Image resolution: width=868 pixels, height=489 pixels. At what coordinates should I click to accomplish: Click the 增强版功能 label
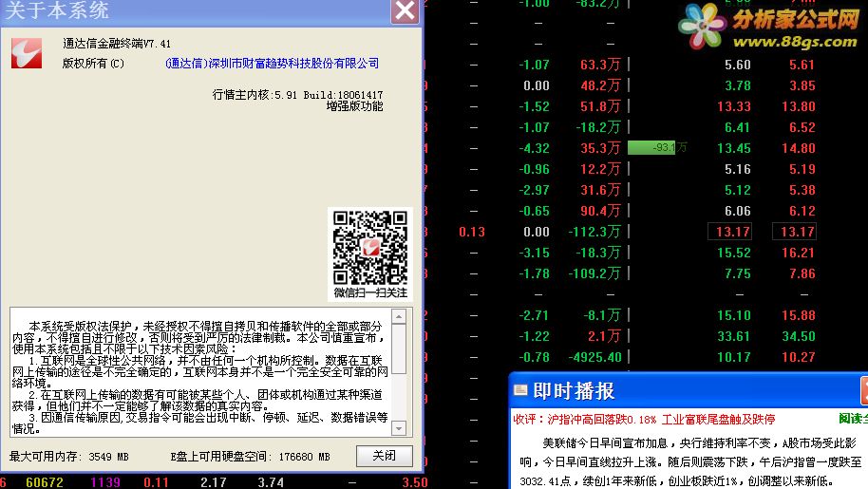tap(355, 106)
